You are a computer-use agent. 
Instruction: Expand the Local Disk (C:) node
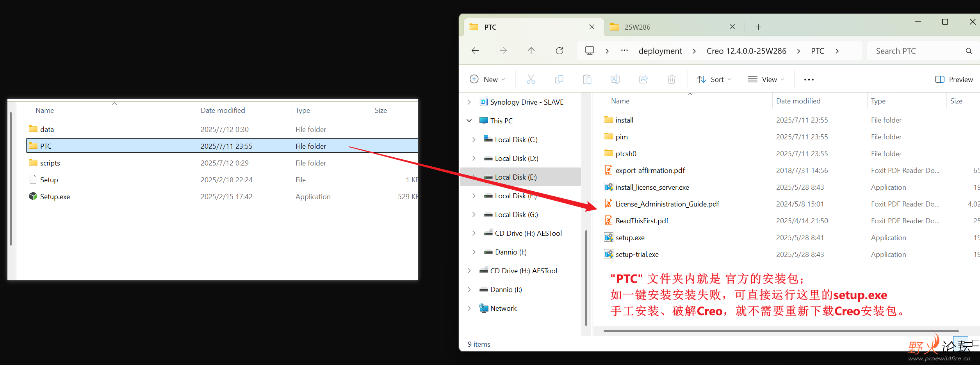click(x=474, y=139)
